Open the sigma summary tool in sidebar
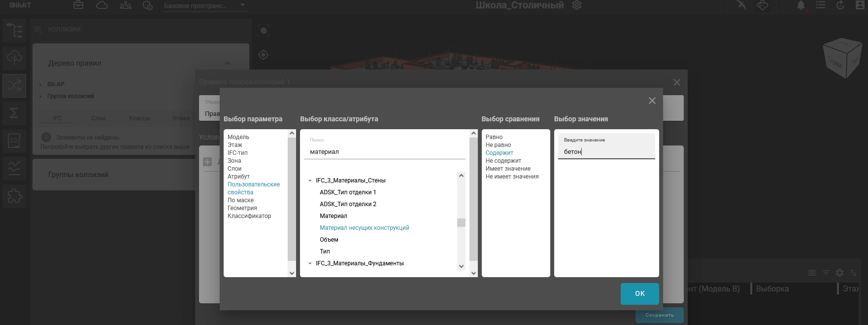 click(x=14, y=113)
